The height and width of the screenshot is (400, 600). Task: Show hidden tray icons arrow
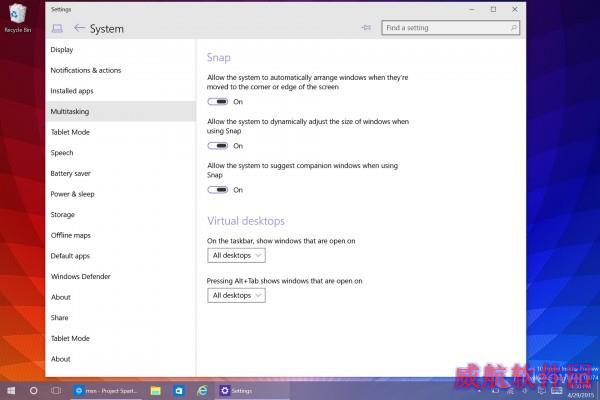click(479, 391)
